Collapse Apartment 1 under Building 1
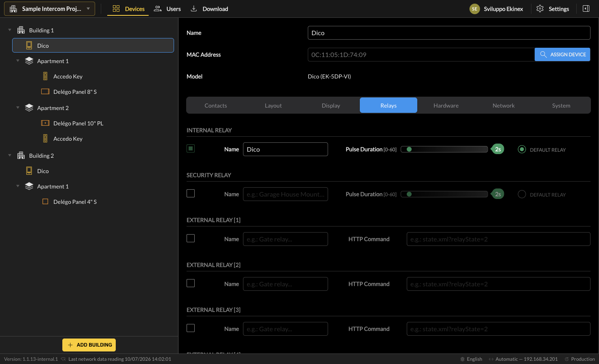 pyautogui.click(x=18, y=61)
